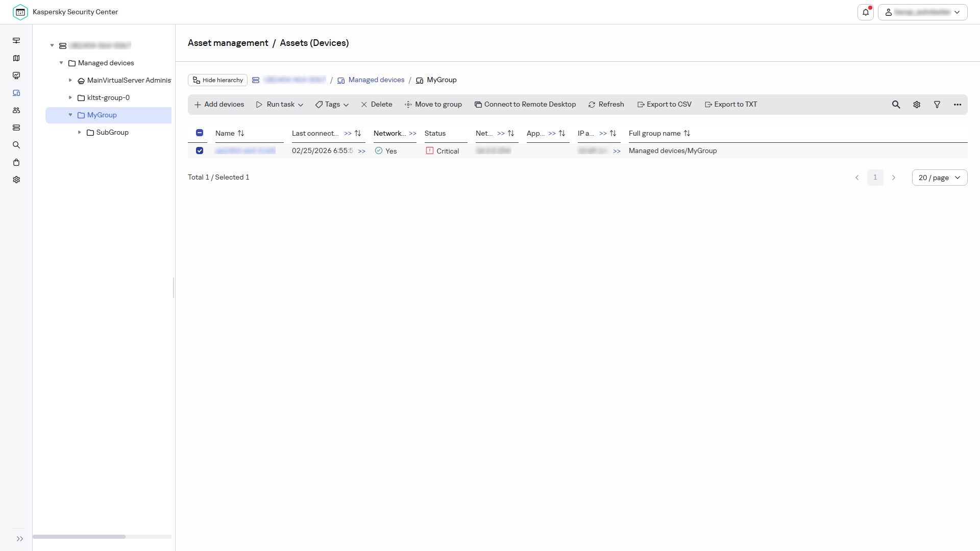Click the tree panel horizontal scrollbar
980x551 pixels.
click(x=79, y=537)
